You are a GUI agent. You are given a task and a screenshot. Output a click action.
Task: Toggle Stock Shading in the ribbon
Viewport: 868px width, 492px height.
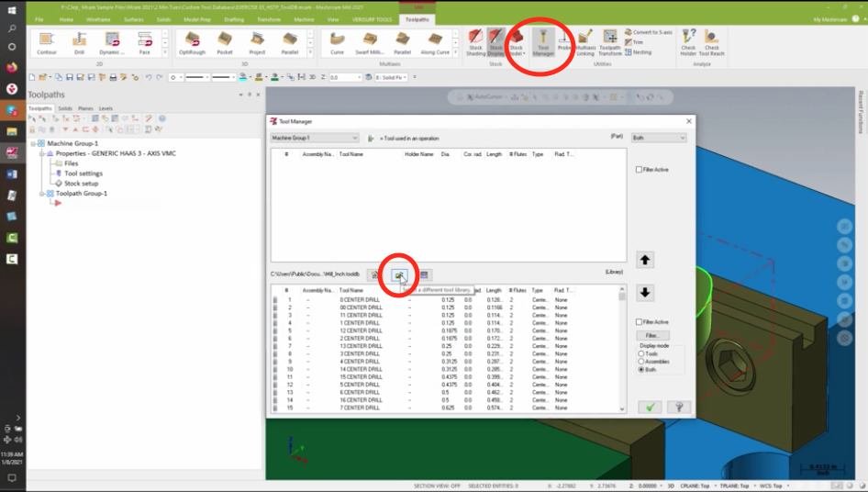click(x=475, y=42)
